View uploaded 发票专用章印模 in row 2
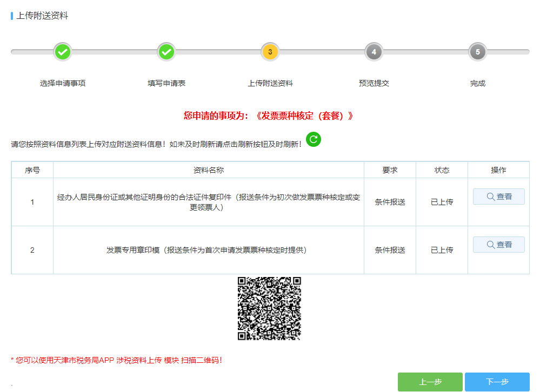This screenshot has height=392, width=540. (499, 245)
